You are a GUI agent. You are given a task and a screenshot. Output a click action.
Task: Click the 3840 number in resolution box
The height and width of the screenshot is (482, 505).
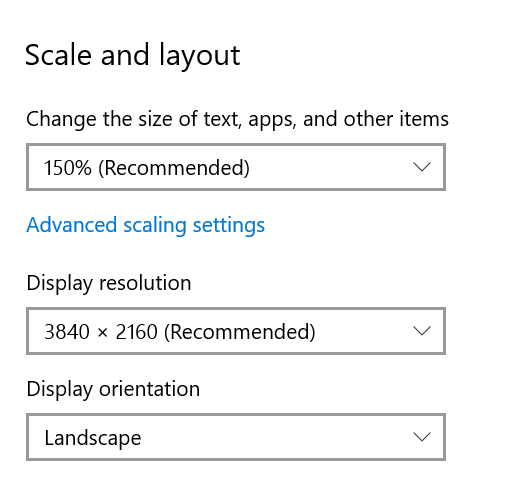coord(67,332)
